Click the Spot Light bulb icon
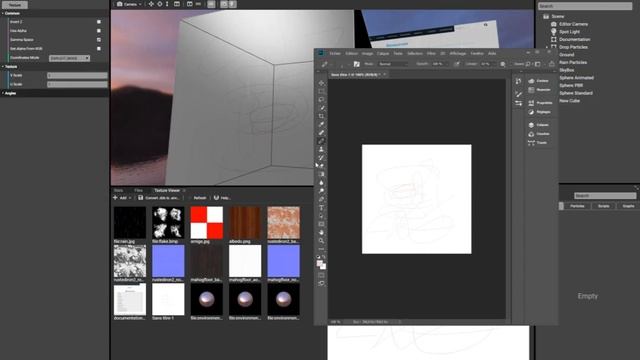640x360 pixels. 554,31
